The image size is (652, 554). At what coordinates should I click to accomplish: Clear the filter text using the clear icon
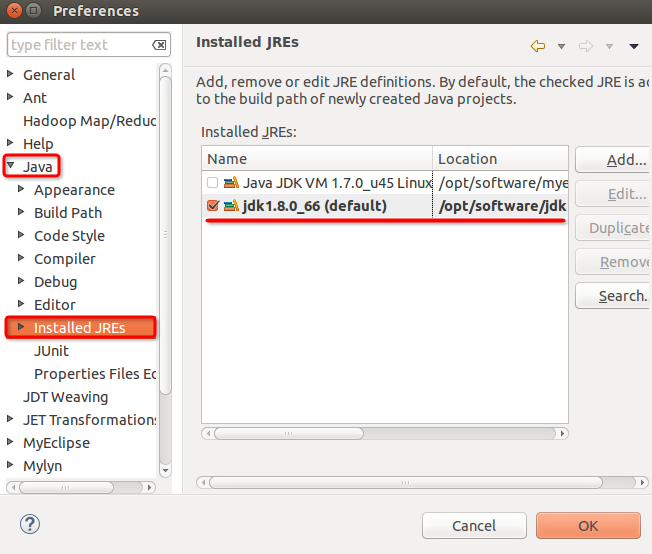(x=159, y=45)
